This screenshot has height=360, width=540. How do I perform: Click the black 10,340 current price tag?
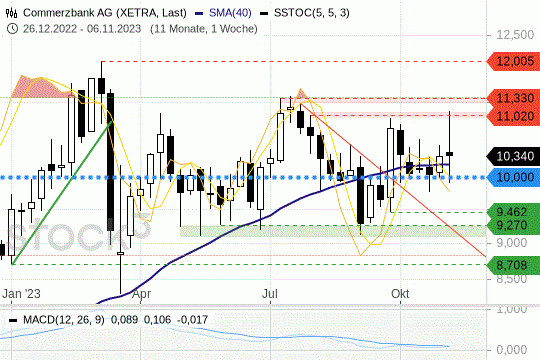pyautogui.click(x=513, y=156)
